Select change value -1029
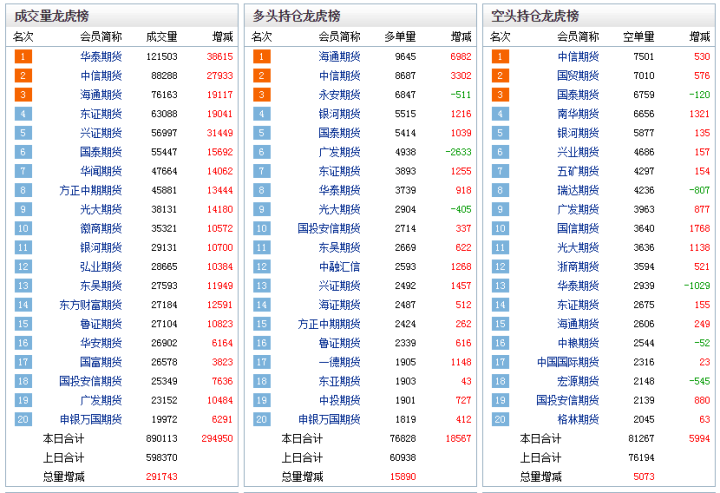The width and height of the screenshot is (720, 493). [x=697, y=286]
